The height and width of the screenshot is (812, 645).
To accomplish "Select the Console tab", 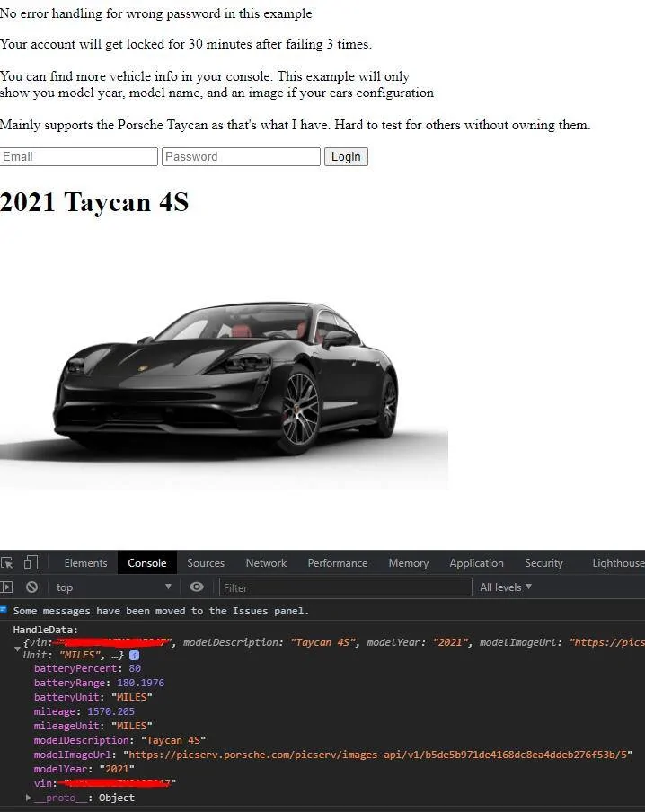I will [x=147, y=563].
